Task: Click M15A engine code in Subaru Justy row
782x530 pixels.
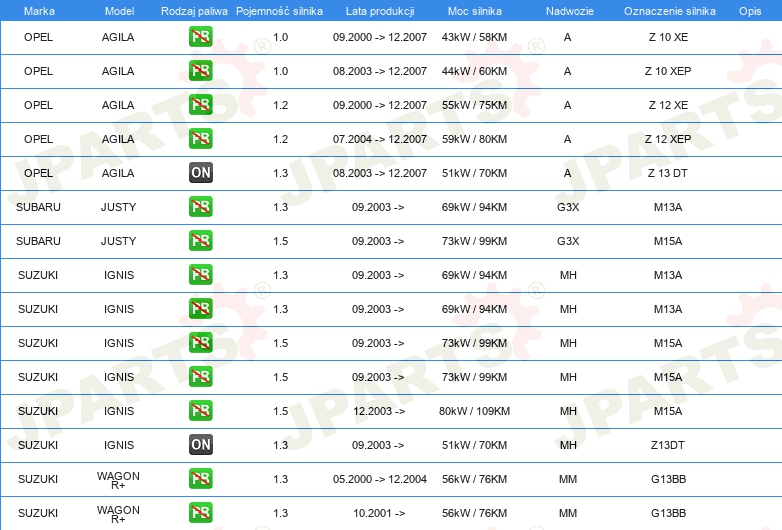Action: 668,241
